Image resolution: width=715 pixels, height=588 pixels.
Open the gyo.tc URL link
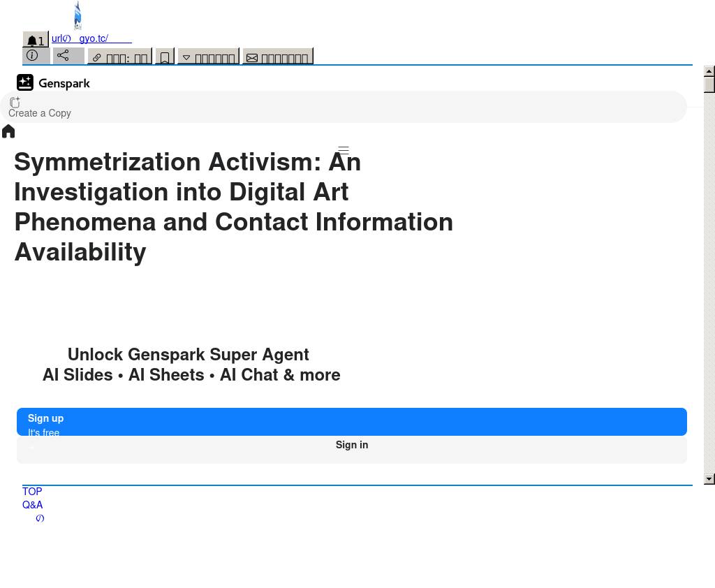[x=91, y=39]
